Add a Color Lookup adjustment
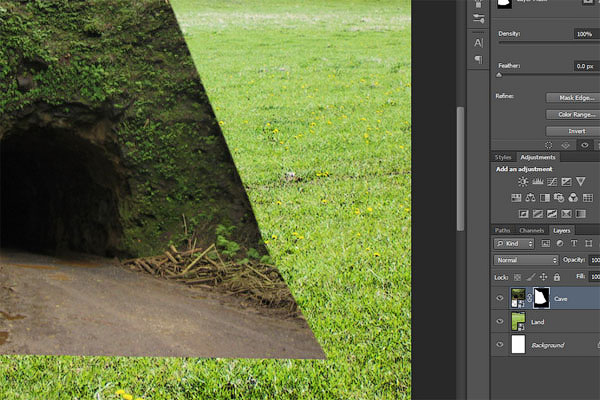The width and height of the screenshot is (600, 400). tap(587, 198)
